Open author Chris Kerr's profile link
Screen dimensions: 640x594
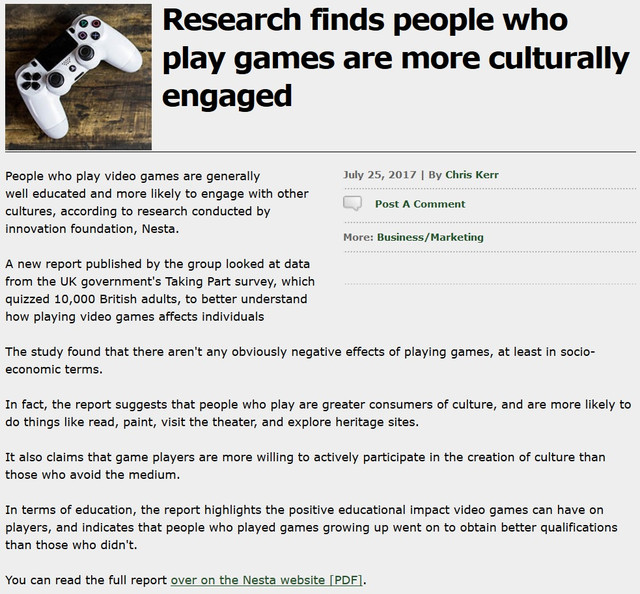472,175
